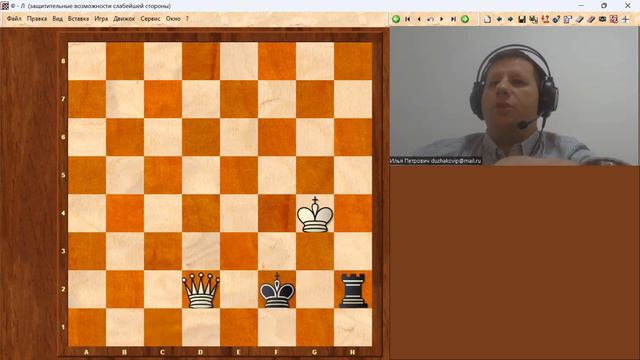Click the webcam video of presenter
The width and height of the screenshot is (640, 360).
[514, 96]
